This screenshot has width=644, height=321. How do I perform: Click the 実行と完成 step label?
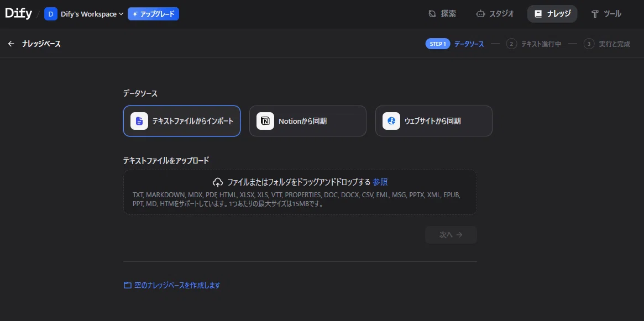click(615, 44)
